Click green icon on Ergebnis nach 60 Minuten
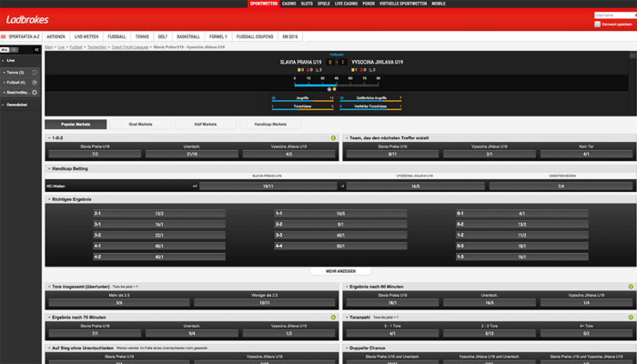The width and height of the screenshot is (637, 364). point(631,287)
